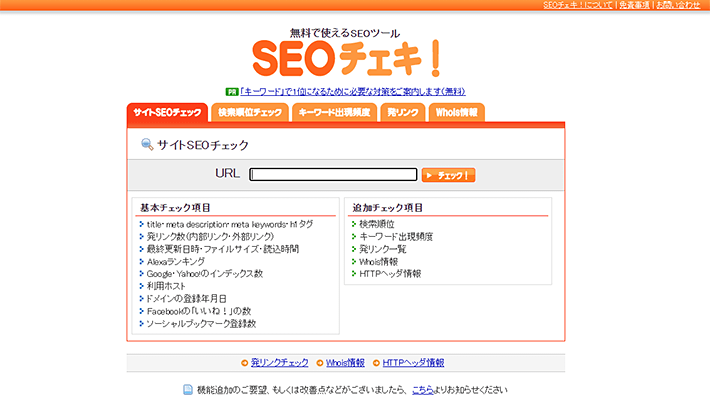This screenshot has height=409, width=710.
Task: Select the 発リンク tab
Action: (x=403, y=112)
